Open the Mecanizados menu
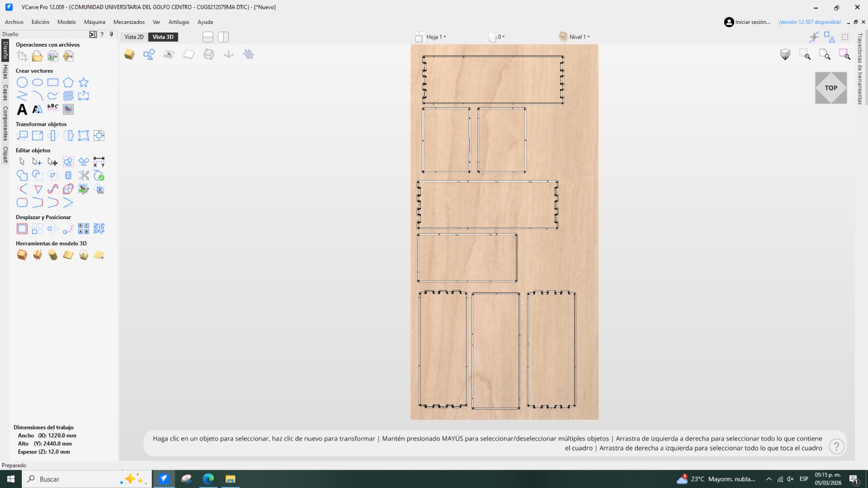868x488 pixels. (129, 22)
